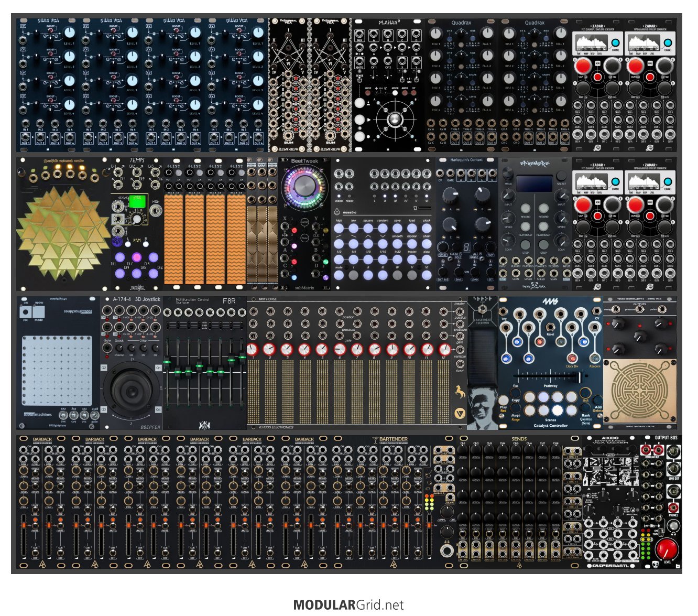Turn LEVEL 1 knob on leftmost Quad VCA
Viewport: 698px width, 616px height.
point(69,33)
